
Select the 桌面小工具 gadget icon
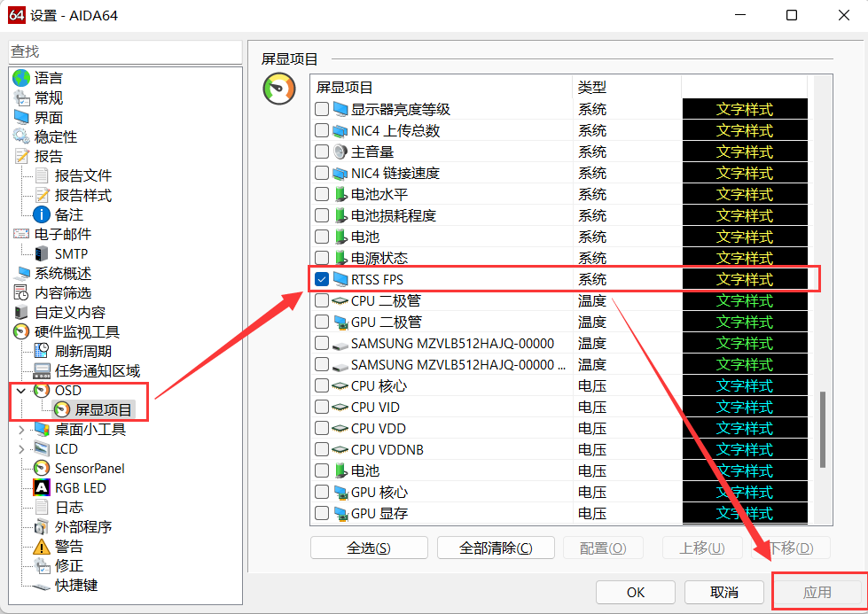42,429
